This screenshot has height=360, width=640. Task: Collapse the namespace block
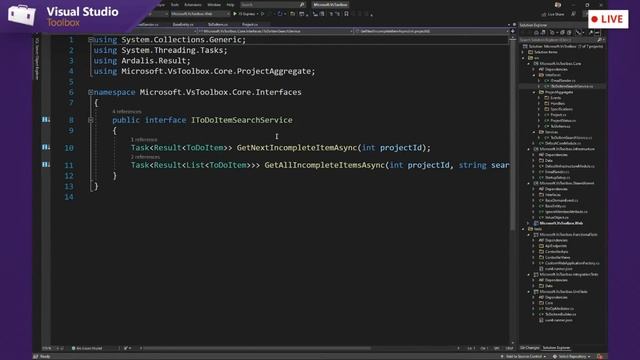point(91,92)
